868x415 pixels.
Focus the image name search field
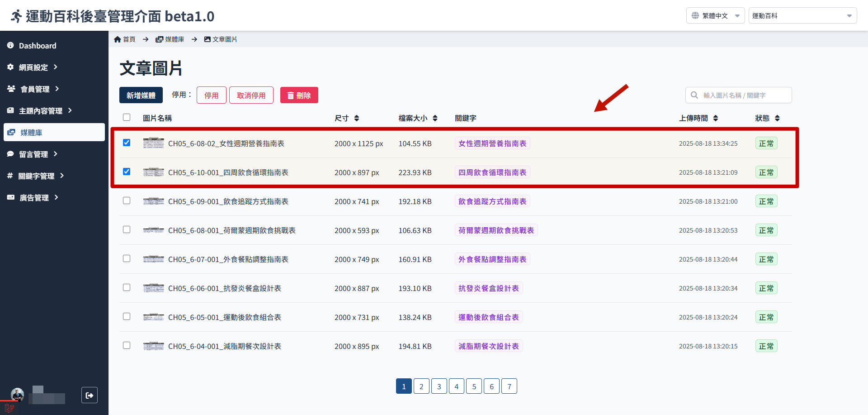[739, 95]
